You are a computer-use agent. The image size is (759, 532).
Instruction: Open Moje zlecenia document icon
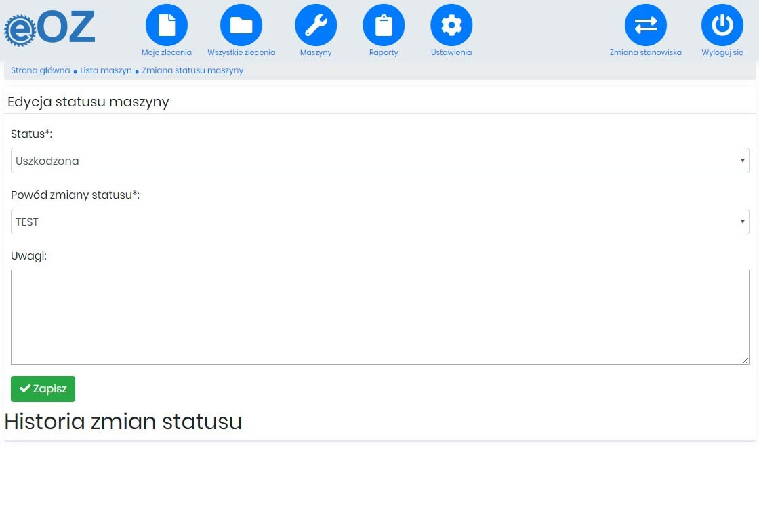pyautogui.click(x=167, y=25)
